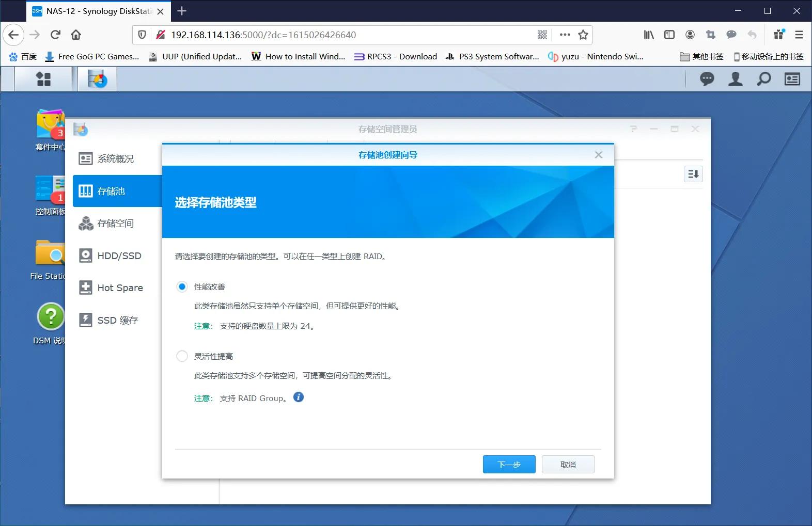The image size is (812, 526).
Task: Open PS3 System Software bookmark
Action: 492,56
